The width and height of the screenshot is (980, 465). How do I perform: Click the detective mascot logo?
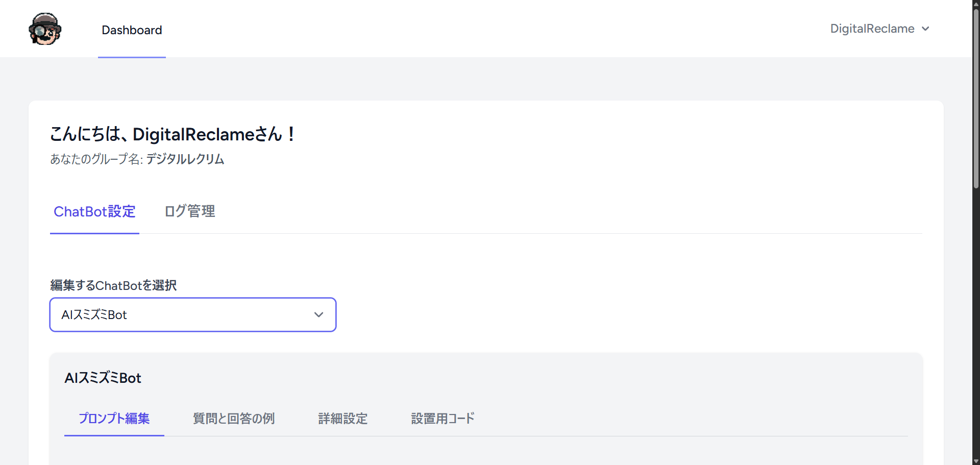tap(45, 29)
